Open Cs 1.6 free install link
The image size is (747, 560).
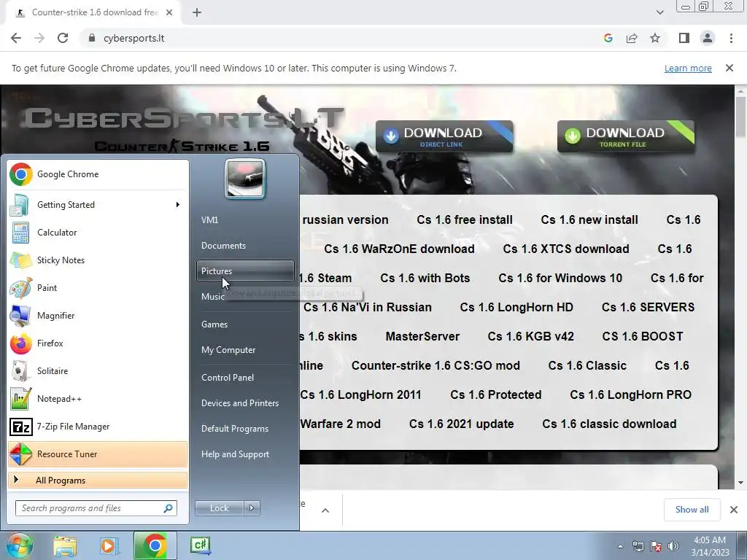(x=465, y=219)
